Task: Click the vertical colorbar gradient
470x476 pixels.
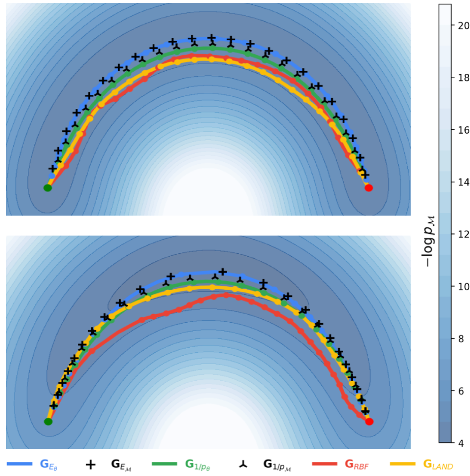Action: click(445, 224)
